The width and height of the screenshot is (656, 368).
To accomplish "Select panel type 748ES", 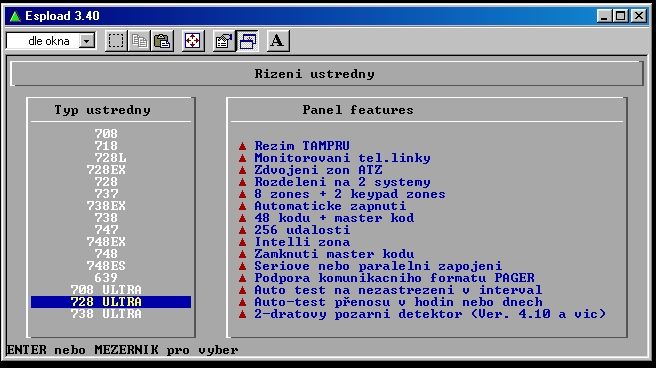I will pyautogui.click(x=106, y=266).
